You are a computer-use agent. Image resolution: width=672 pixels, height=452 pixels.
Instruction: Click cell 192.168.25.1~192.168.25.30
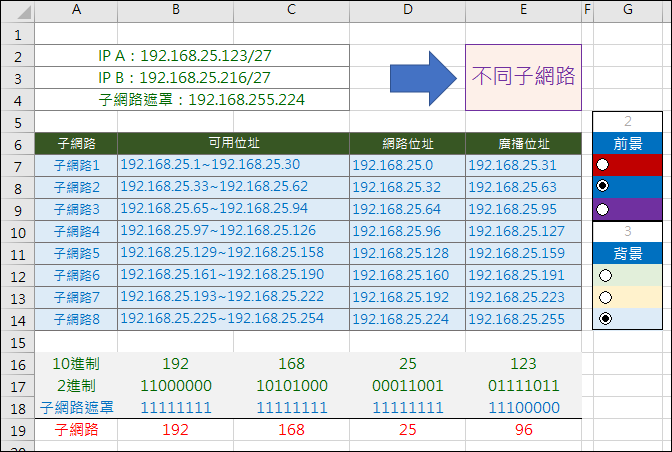234,165
